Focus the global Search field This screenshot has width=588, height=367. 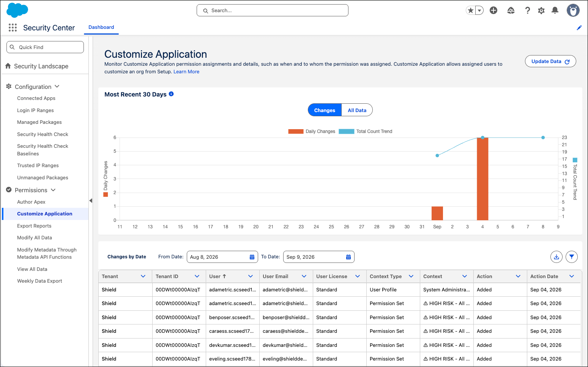pos(273,10)
